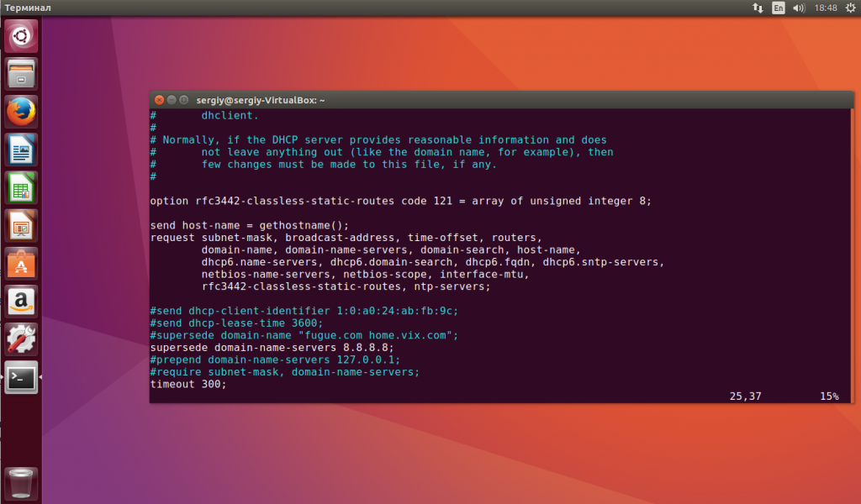Screen dimensions: 861x504
Task: Open the sound volume indicator
Action: point(799,8)
